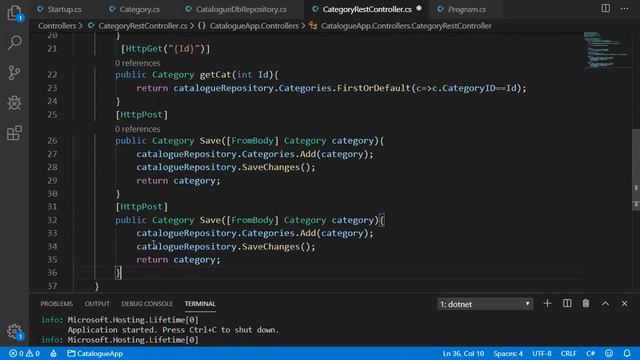Open the '1: dotnet' terminal dropdown

click(485, 304)
